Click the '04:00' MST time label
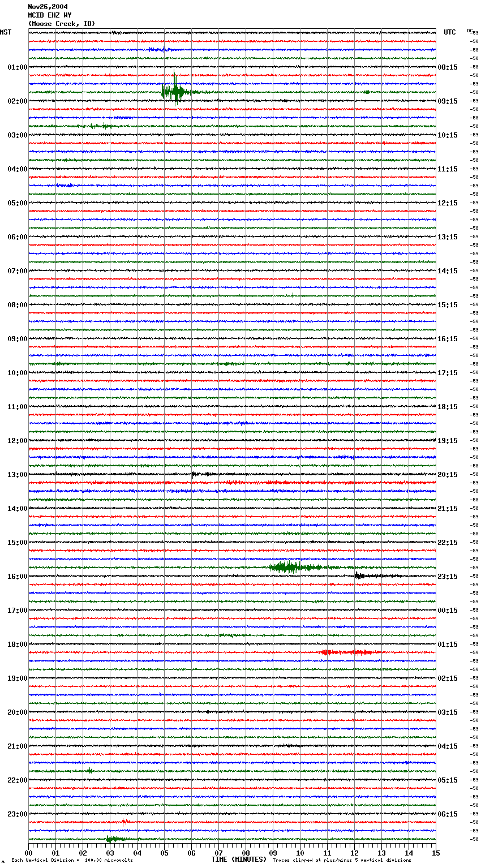The height and width of the screenshot is (868, 481). click(18, 169)
